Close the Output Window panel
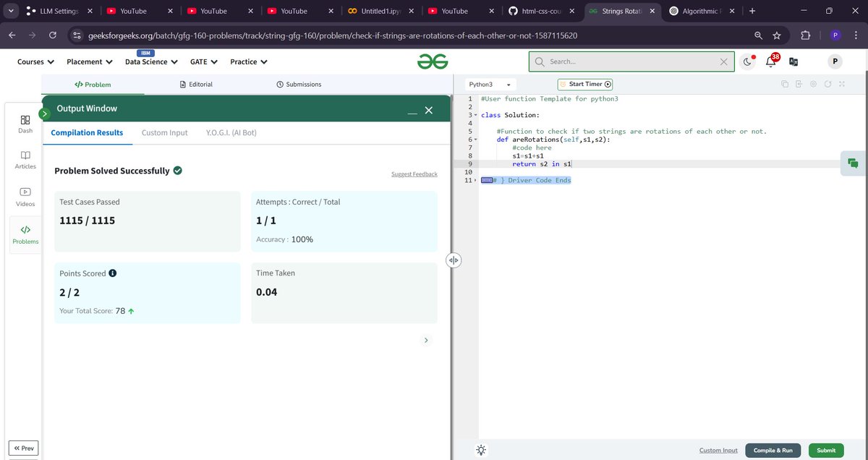This screenshot has width=868, height=460. pyautogui.click(x=429, y=110)
